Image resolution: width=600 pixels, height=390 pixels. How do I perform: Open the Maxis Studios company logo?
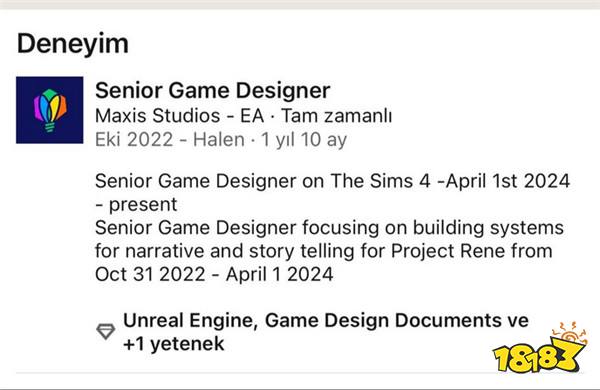tap(49, 110)
